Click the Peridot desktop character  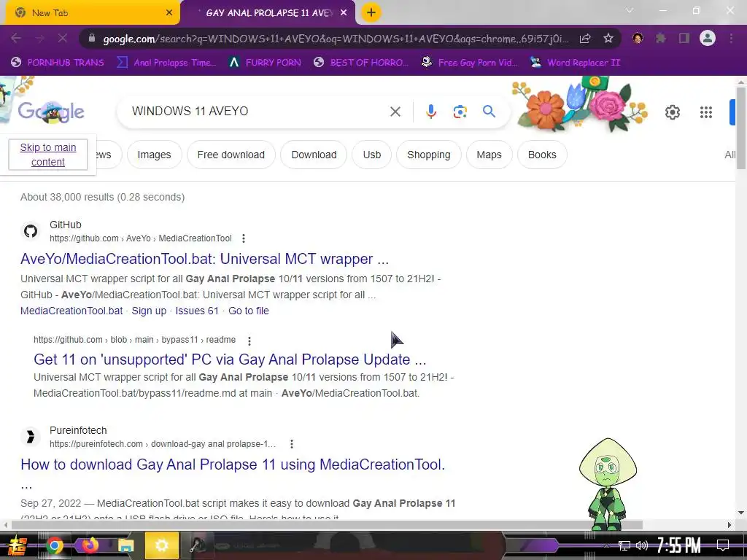click(608, 484)
